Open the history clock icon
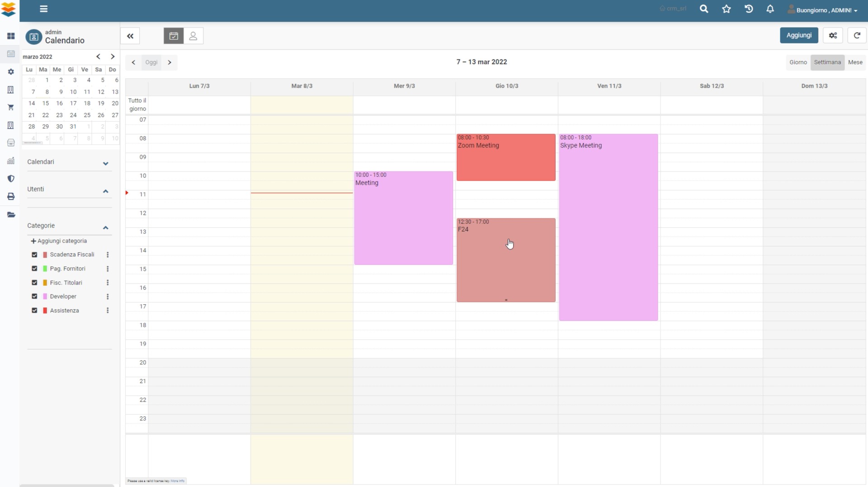The image size is (868, 487). coord(749,9)
